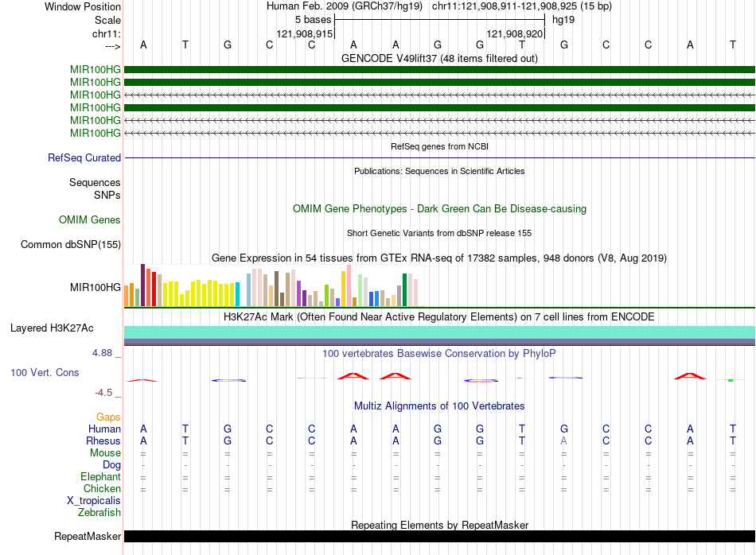756x555 pixels.
Task: Select the Common dbSNP(155) label
Action: pos(71,244)
